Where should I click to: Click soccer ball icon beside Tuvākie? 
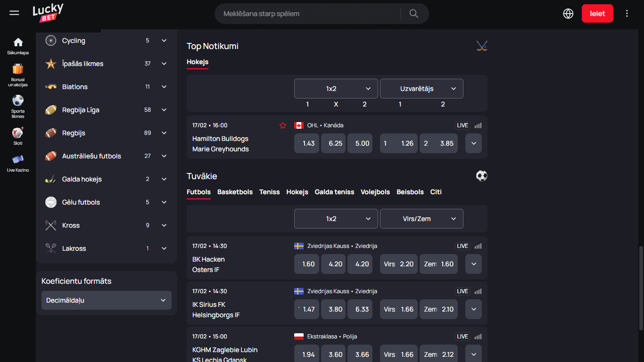click(482, 176)
